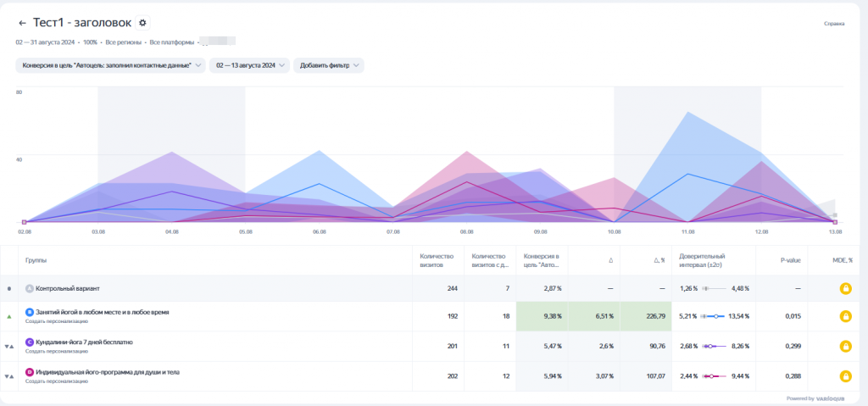The width and height of the screenshot is (868, 406).
Task: Create personalization for Кундалини-йога variant
Action: (57, 351)
